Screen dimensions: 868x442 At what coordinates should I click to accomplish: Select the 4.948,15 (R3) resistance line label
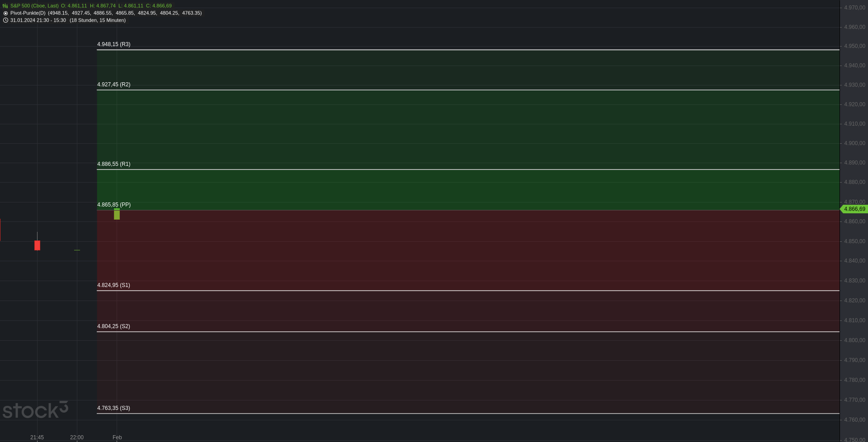pyautogui.click(x=113, y=44)
